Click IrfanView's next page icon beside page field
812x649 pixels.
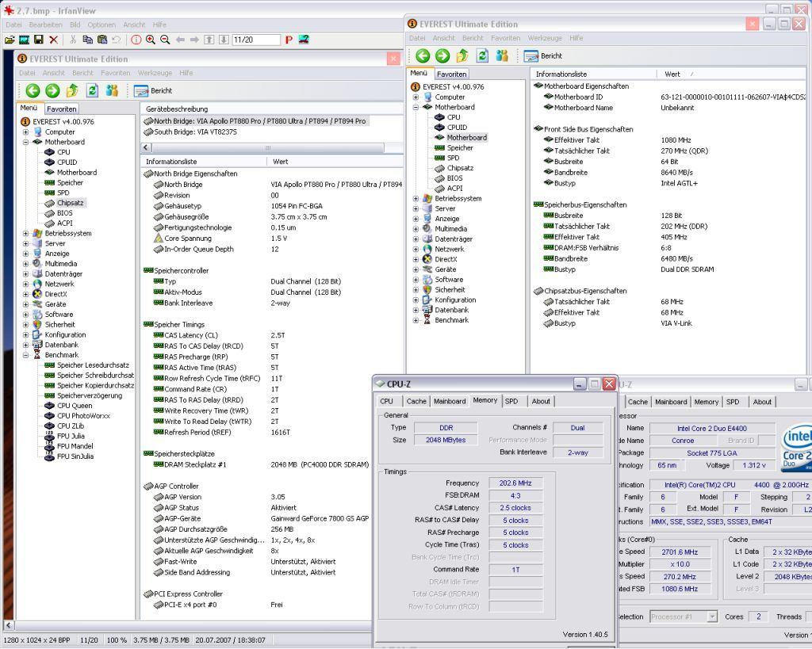click(223, 40)
